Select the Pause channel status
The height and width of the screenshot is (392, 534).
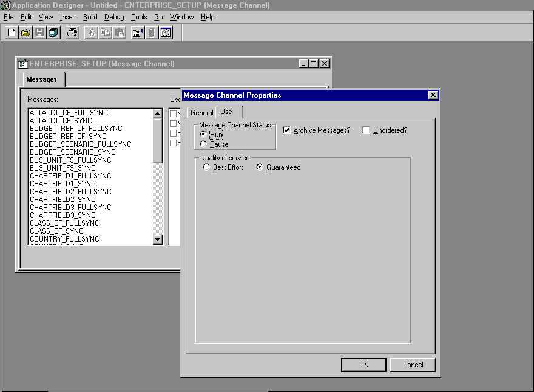[x=204, y=144]
